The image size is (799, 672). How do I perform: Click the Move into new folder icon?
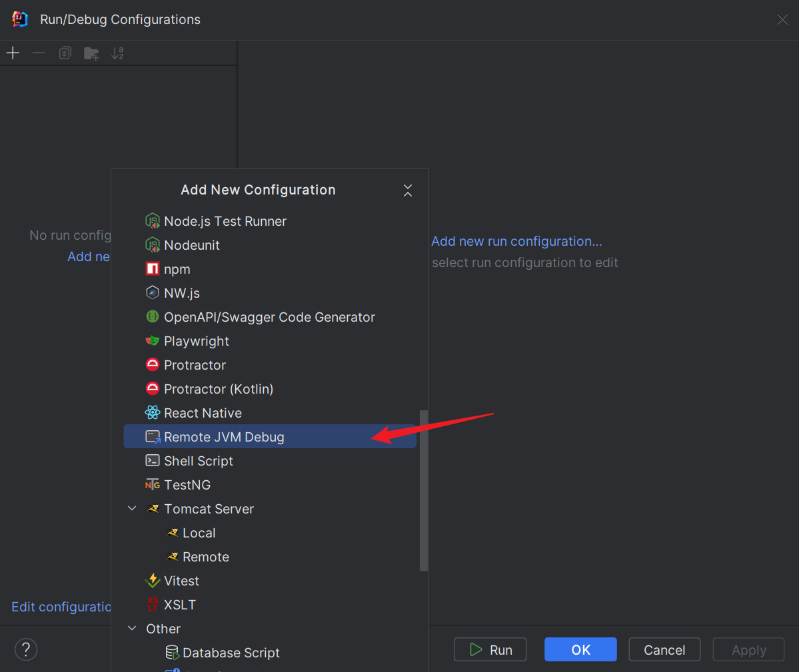91,53
